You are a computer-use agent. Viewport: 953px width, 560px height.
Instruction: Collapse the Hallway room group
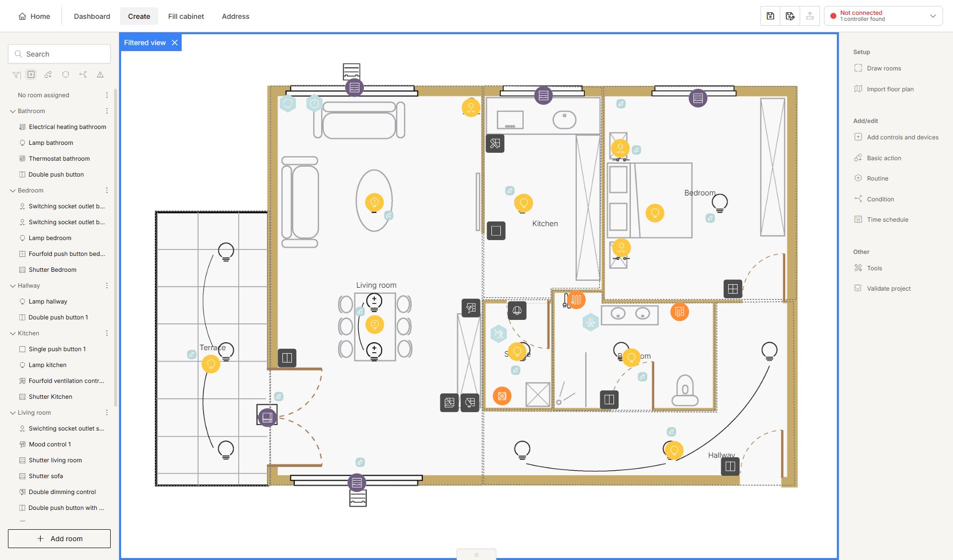(13, 286)
